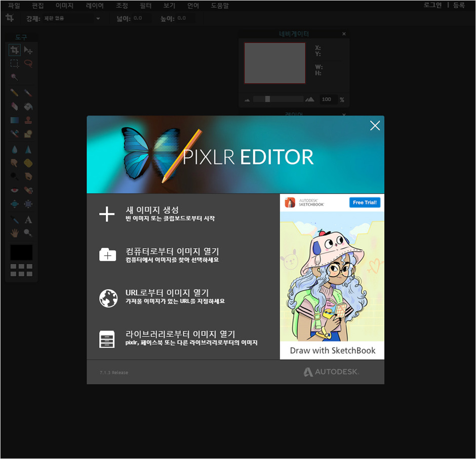Image resolution: width=476 pixels, height=459 pixels.
Task: Select the yellow Sponge tool
Action: [x=28, y=163]
